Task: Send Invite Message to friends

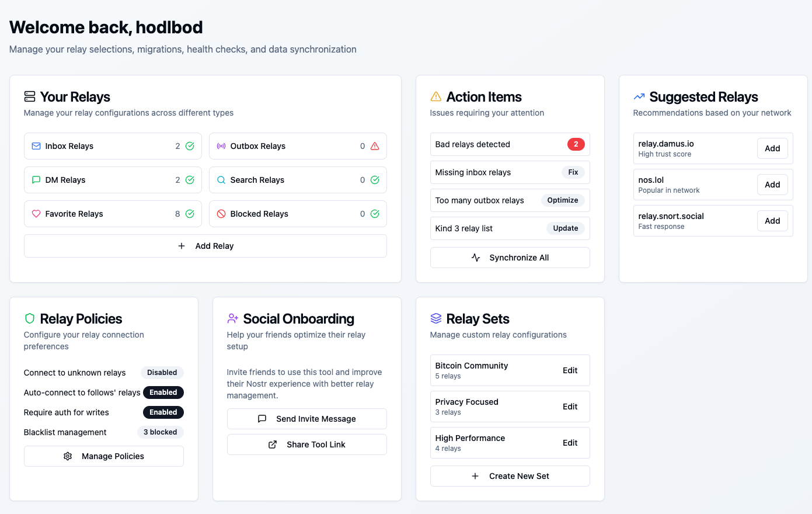Action: [306, 419]
